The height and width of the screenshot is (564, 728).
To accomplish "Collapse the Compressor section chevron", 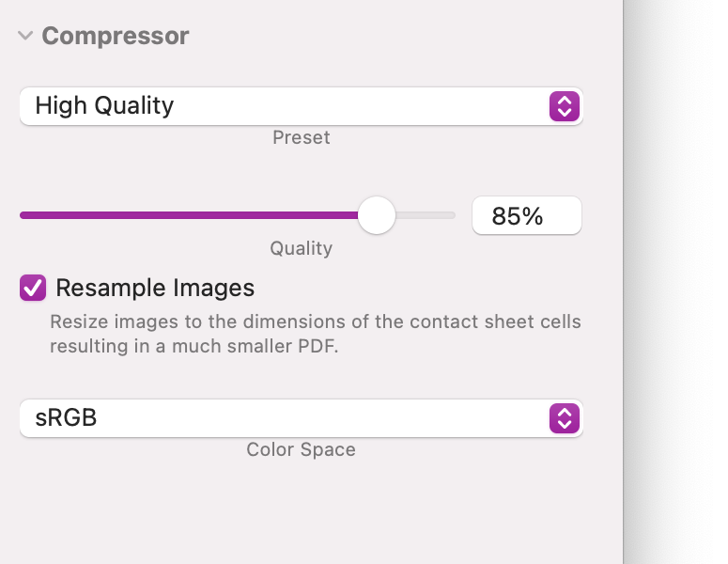I will pyautogui.click(x=24, y=37).
